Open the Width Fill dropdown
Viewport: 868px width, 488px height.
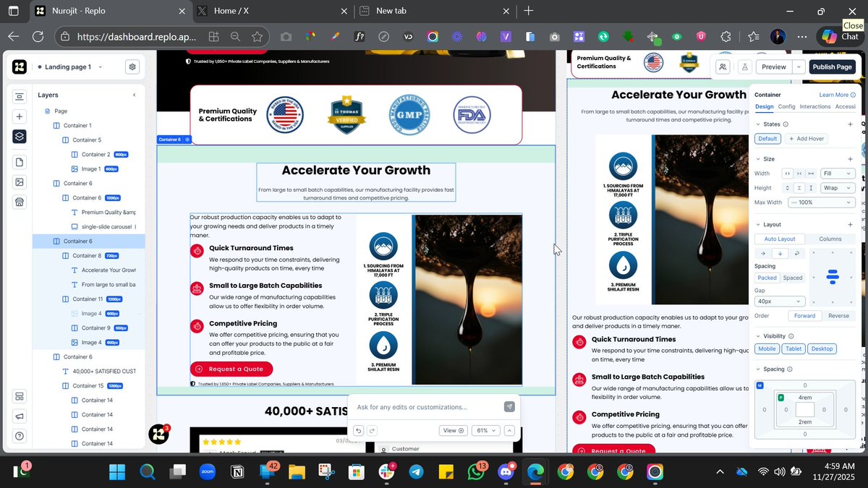[x=837, y=174]
